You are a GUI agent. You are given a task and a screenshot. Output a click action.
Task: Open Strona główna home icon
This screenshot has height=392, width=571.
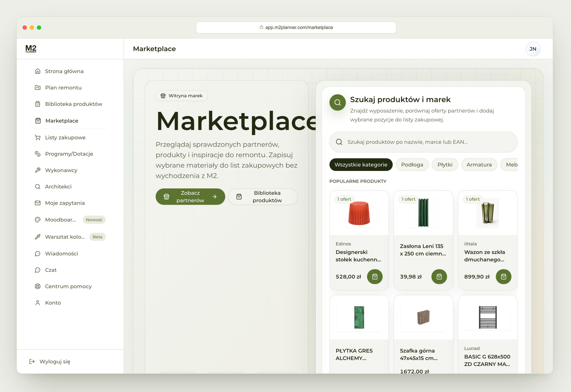38,71
